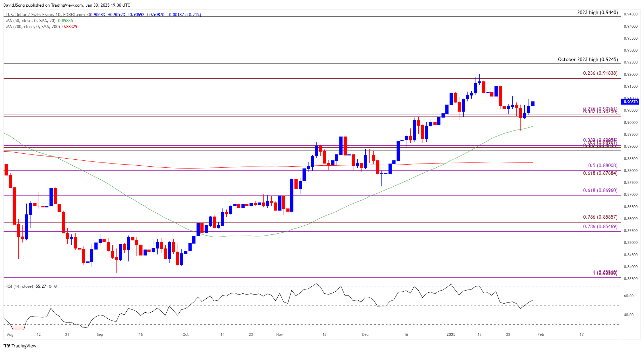Click the Fibonacci label 0.786 (0.85857)
The width and height of the screenshot is (644, 352).
(600, 217)
